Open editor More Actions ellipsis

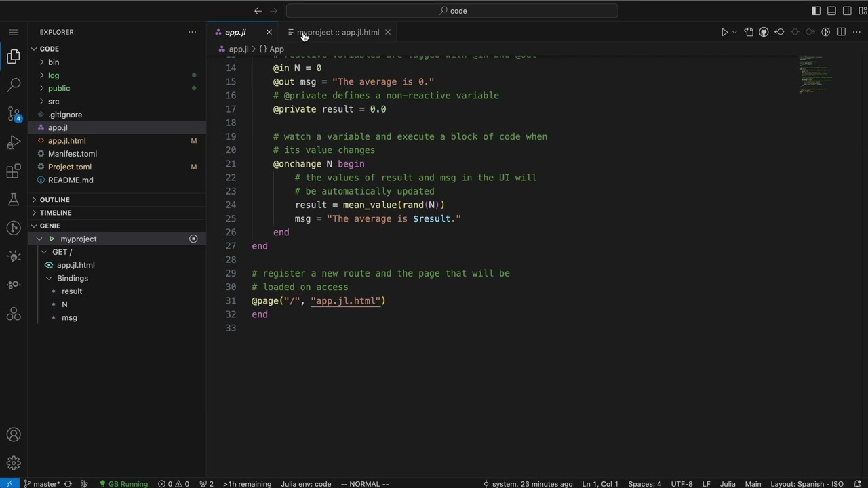tap(856, 32)
